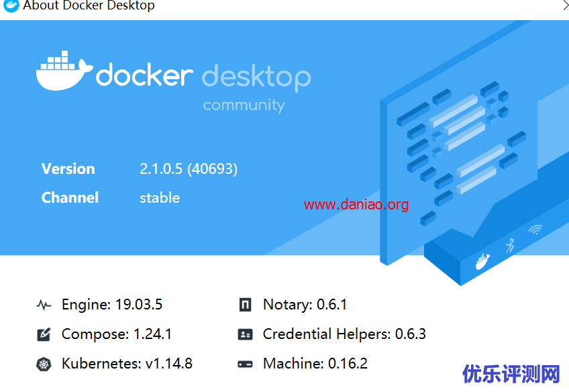Click the close button of About window

(x=566, y=5)
